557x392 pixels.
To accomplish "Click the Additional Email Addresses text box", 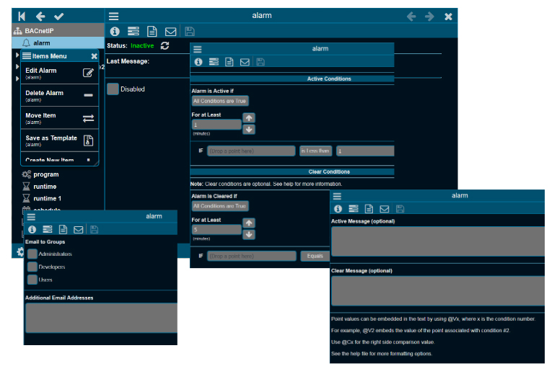I will coord(100,317).
